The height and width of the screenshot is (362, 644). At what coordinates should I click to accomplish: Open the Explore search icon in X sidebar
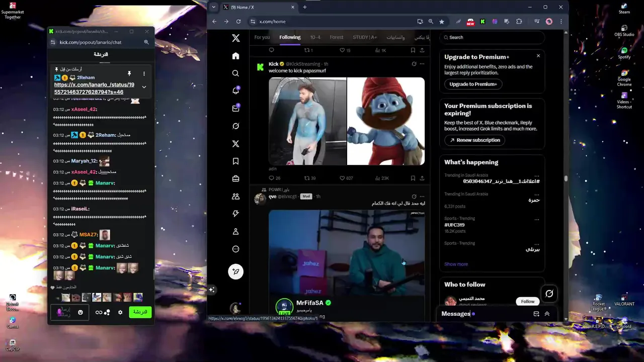[235, 73]
